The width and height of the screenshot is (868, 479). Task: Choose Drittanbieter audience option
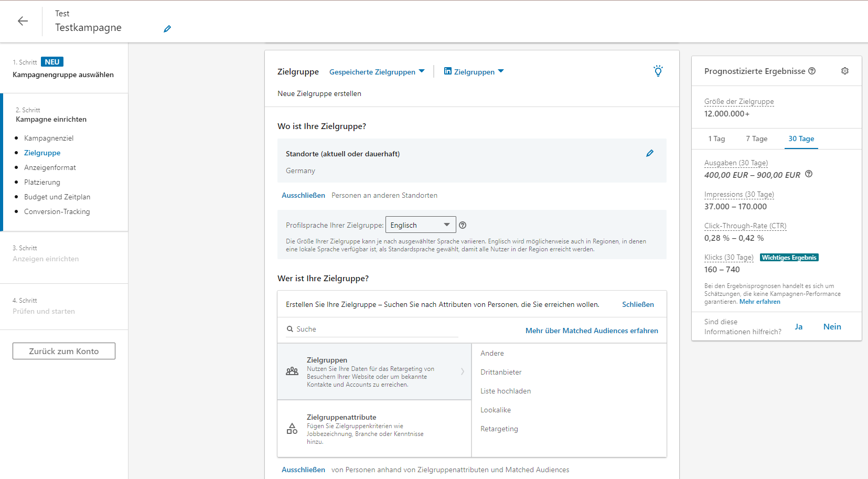tap(501, 372)
